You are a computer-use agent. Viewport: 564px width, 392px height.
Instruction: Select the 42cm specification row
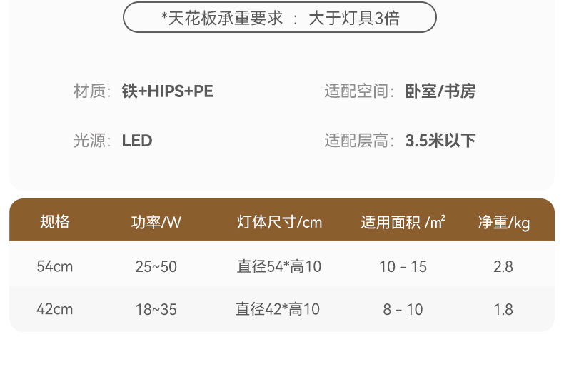coord(55,310)
